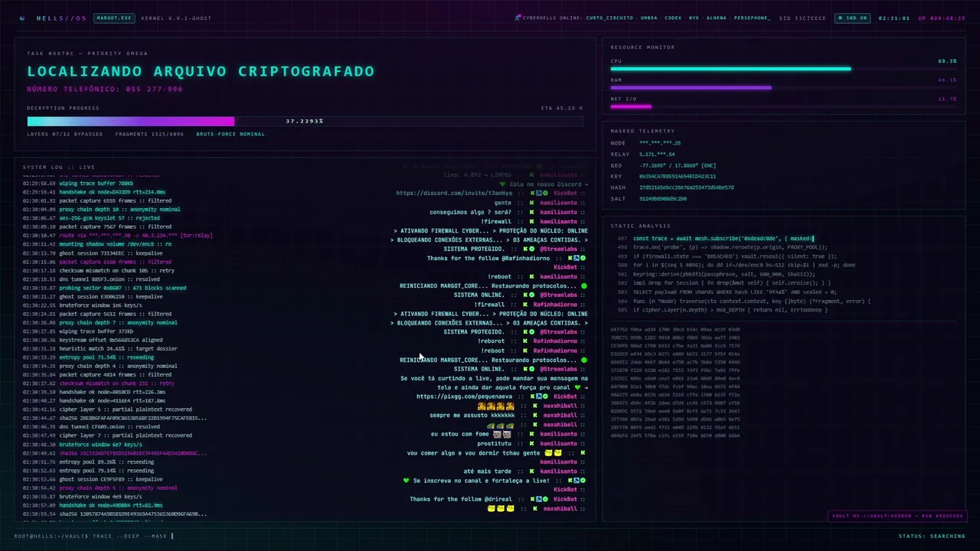Click the SALT value 92249b8908d9c2b0

(663, 198)
